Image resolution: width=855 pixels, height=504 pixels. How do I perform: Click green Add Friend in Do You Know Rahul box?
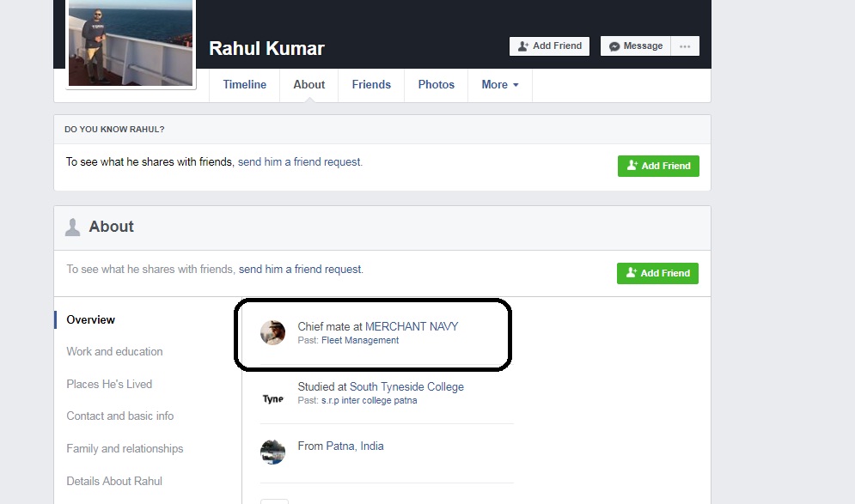658,166
